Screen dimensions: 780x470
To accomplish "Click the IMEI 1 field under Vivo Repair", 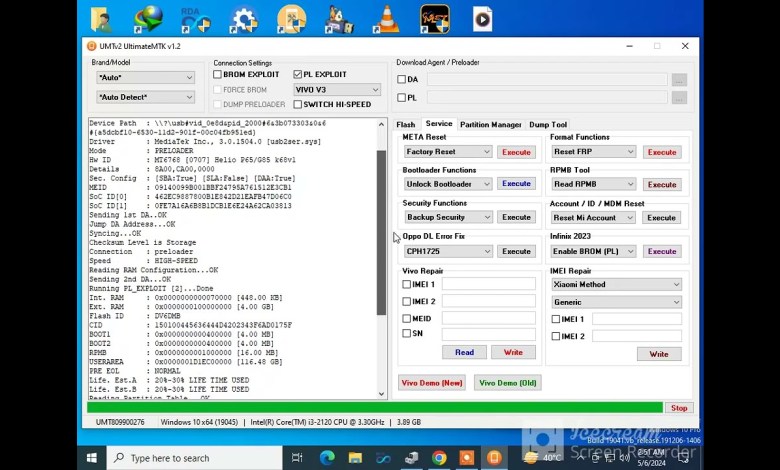I will (489, 284).
